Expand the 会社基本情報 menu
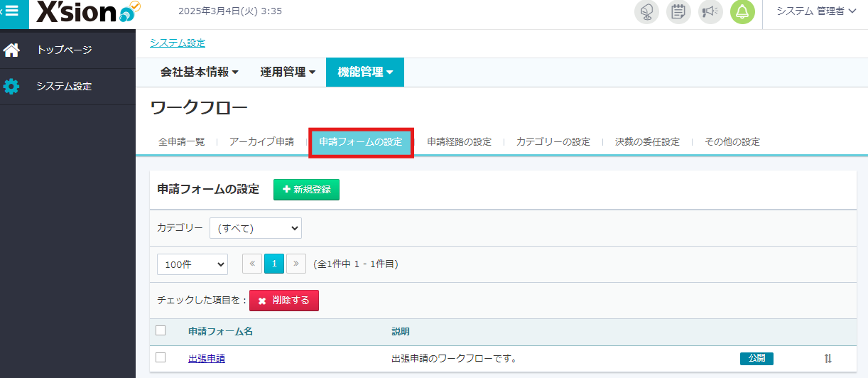The width and height of the screenshot is (868, 378). coord(200,72)
